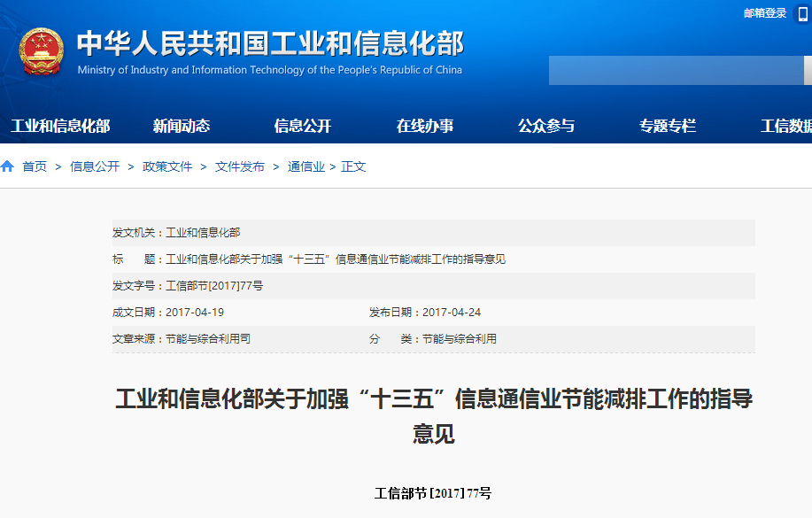Open the 在线办事 navigation item
812x518 pixels.
pos(425,126)
